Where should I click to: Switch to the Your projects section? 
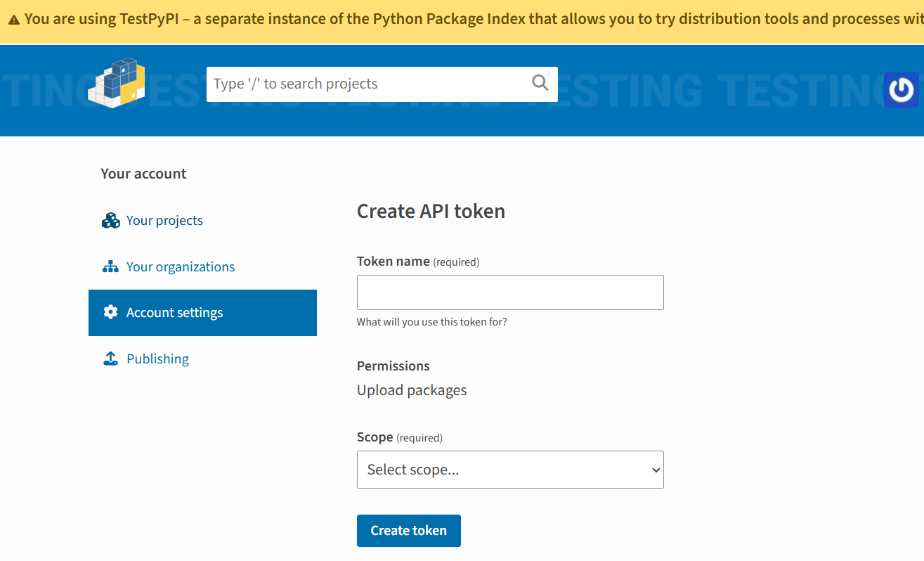coord(164,220)
